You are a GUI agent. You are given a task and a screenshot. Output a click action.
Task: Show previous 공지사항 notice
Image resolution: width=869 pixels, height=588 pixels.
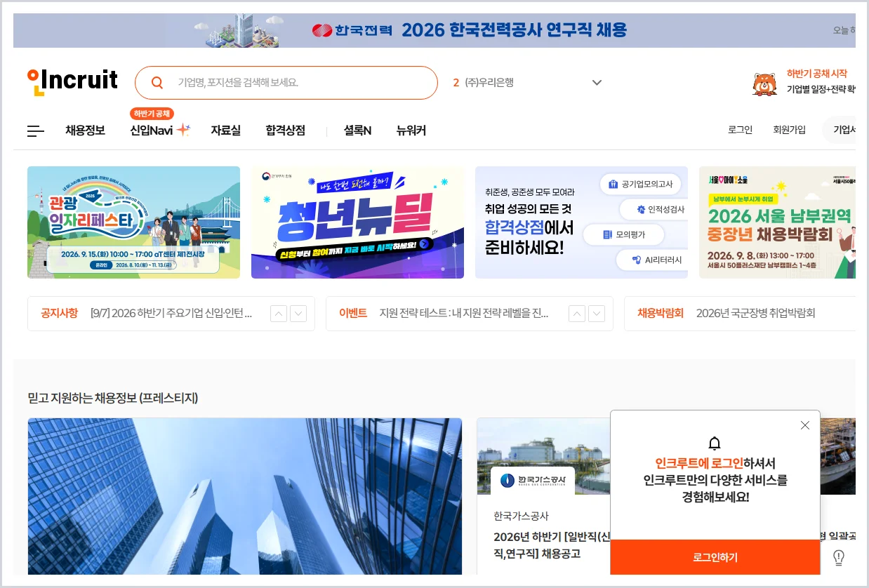click(279, 314)
